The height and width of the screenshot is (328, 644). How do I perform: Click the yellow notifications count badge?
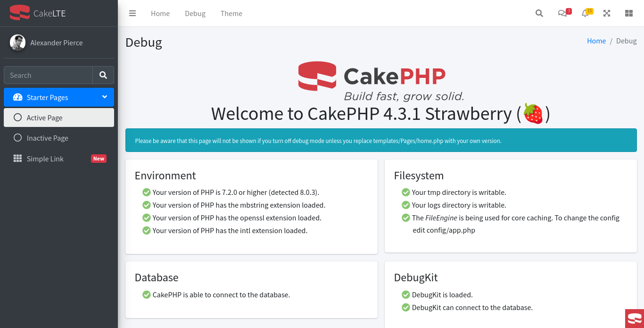[x=589, y=11]
